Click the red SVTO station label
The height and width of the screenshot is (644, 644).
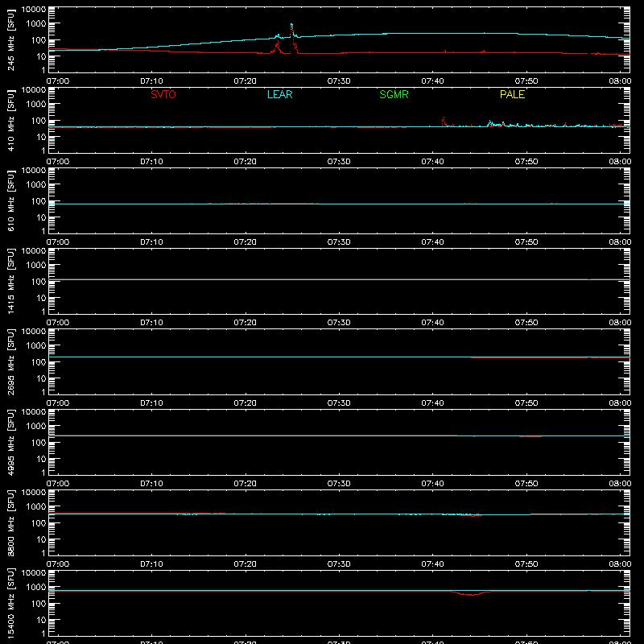click(163, 94)
